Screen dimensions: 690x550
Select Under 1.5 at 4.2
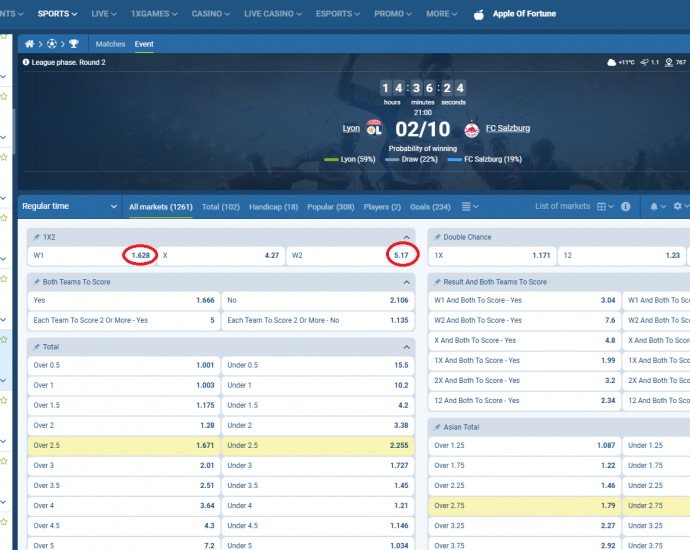click(x=318, y=406)
